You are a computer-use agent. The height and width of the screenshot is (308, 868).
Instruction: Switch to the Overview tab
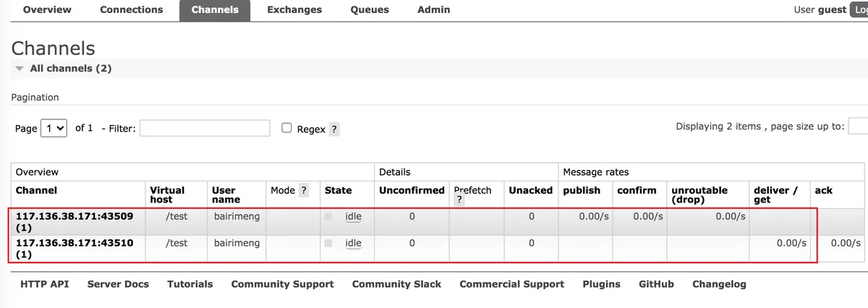(x=47, y=10)
